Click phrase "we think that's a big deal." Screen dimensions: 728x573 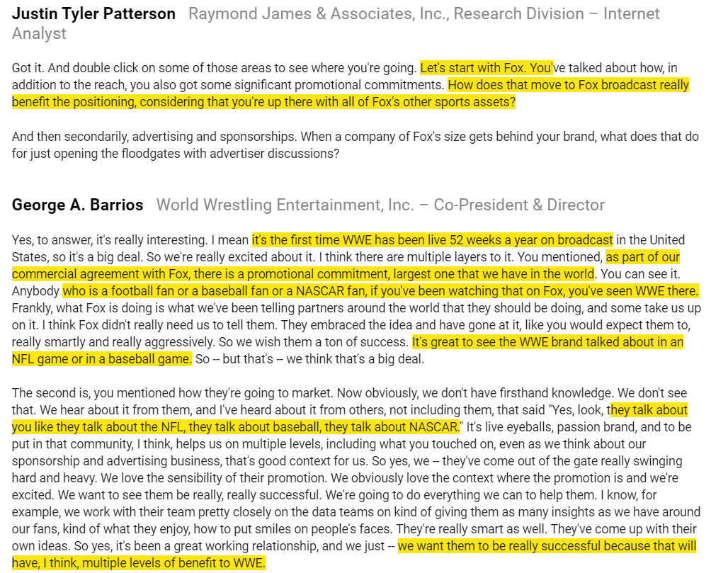[356, 359]
